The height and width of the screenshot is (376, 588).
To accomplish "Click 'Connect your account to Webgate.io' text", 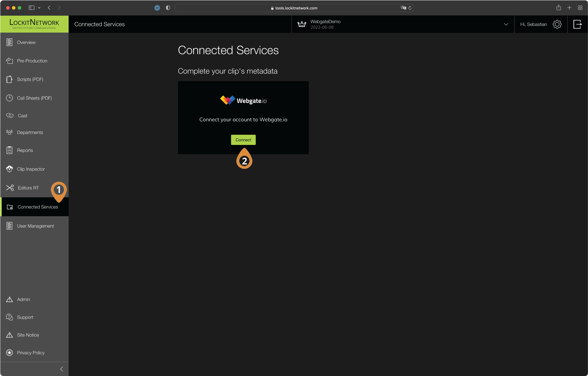I will pos(243,119).
